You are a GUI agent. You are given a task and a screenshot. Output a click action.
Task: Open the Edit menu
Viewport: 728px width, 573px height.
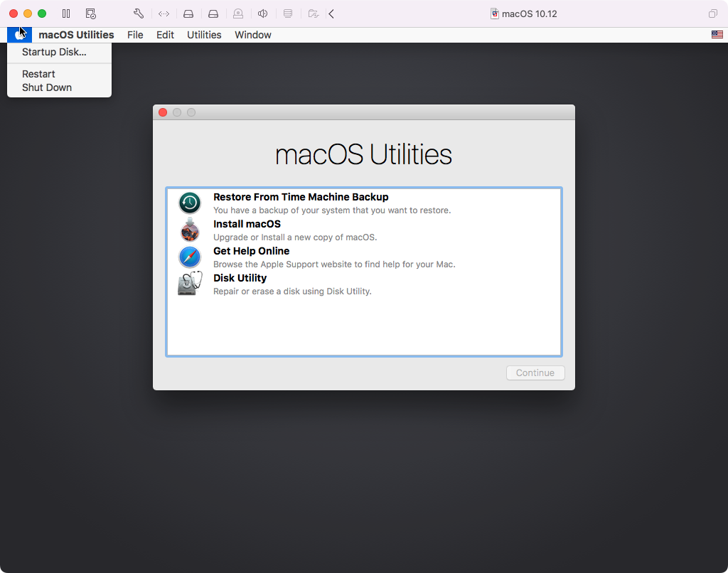pyautogui.click(x=165, y=35)
